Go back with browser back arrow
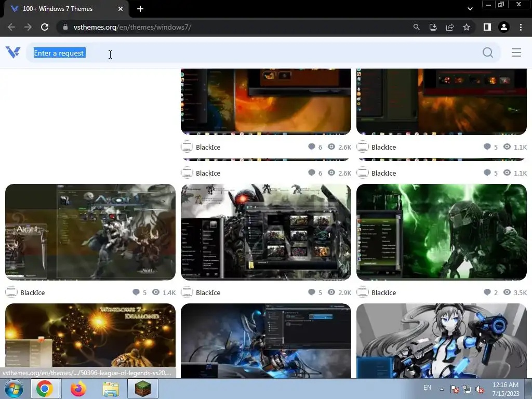The image size is (532, 399). (11, 27)
